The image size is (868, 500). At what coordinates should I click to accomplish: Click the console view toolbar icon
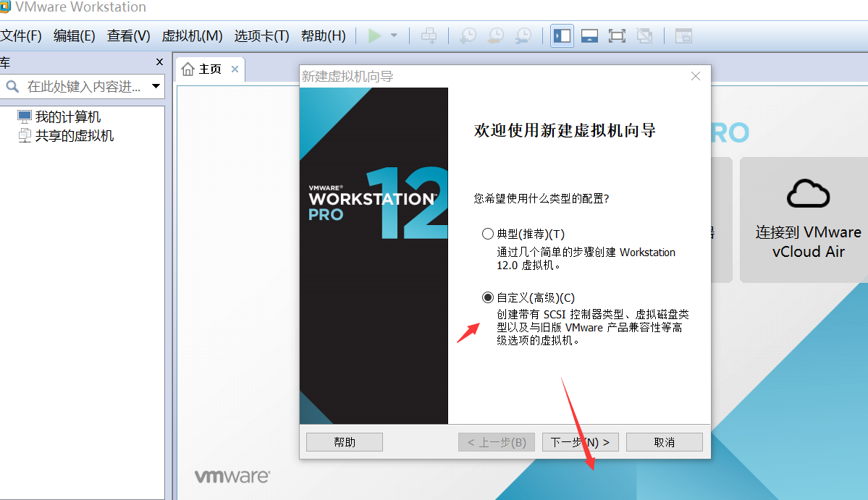[x=683, y=36]
